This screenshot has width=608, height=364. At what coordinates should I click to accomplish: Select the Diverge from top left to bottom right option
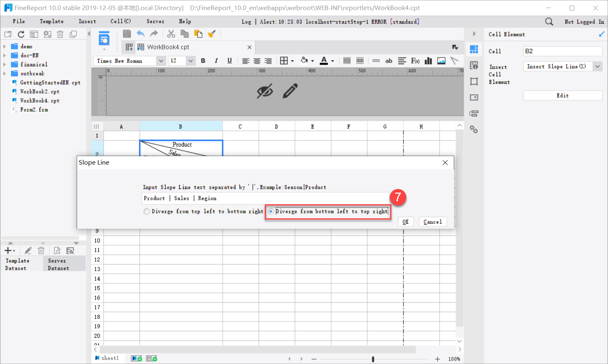(147, 211)
